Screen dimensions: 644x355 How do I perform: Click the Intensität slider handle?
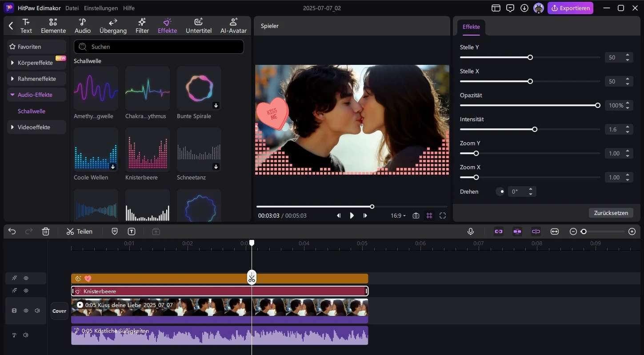(x=535, y=129)
